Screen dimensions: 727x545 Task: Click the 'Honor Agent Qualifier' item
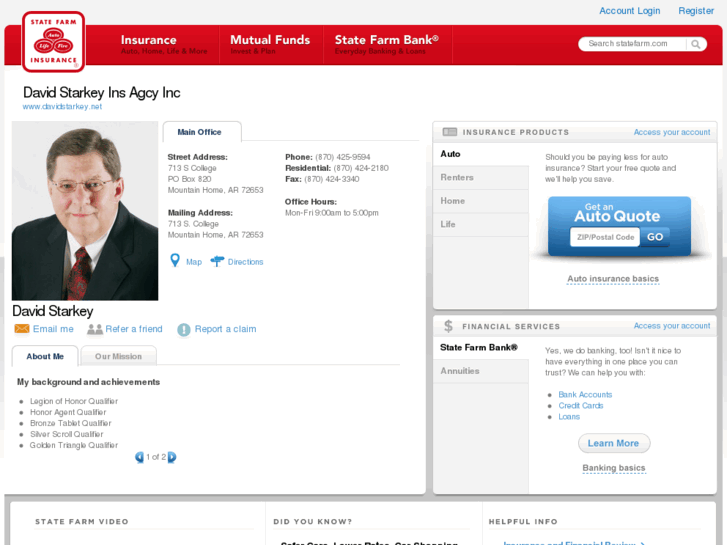[x=68, y=412]
